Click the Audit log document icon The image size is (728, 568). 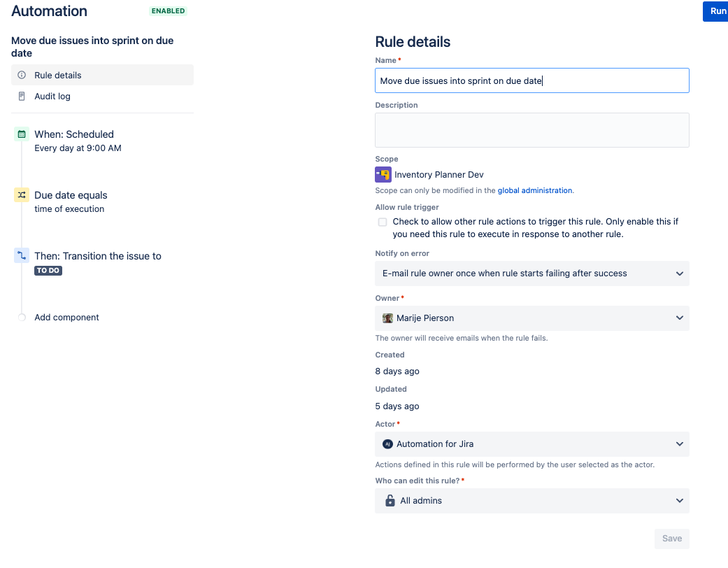tap(22, 96)
